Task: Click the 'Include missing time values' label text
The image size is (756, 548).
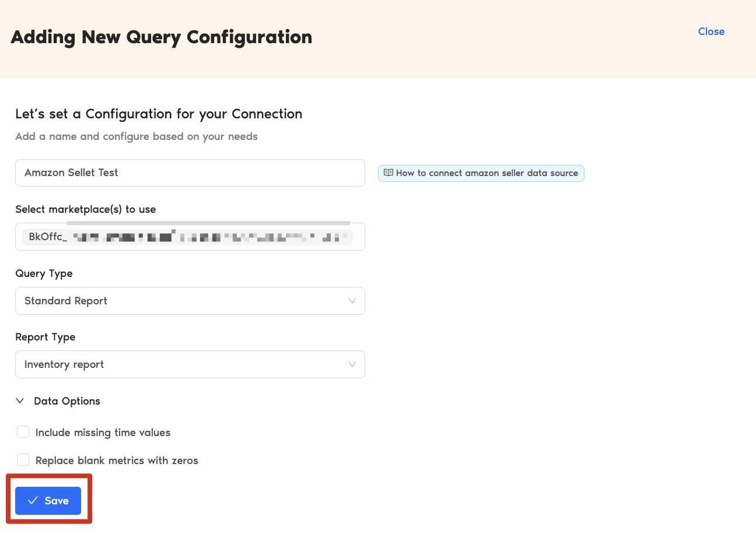Action: click(103, 433)
